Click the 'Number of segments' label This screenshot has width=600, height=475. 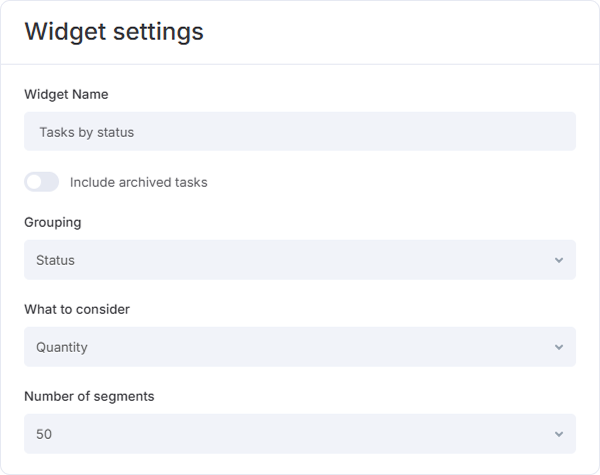click(x=89, y=396)
